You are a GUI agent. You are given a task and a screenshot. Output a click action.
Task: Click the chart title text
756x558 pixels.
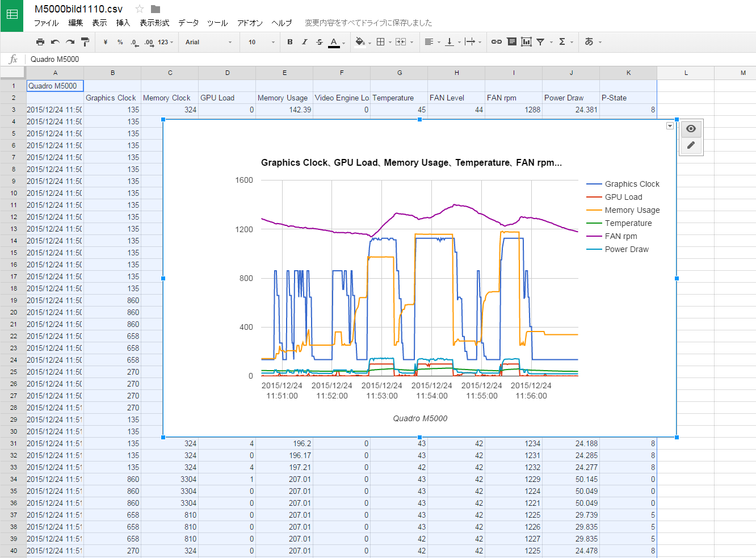(411, 162)
